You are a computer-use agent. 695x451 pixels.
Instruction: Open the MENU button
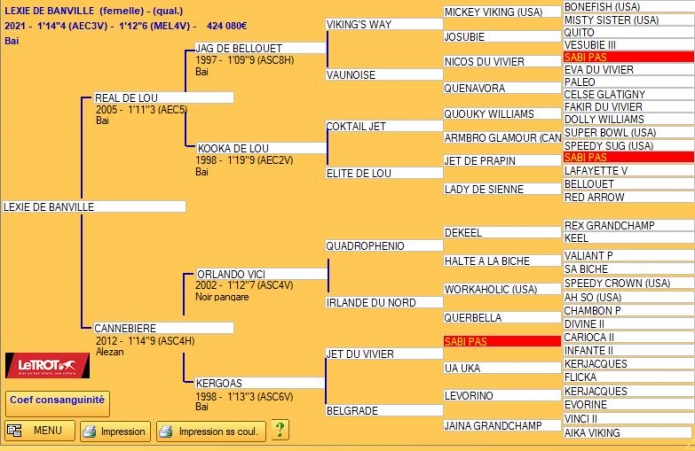39,430
